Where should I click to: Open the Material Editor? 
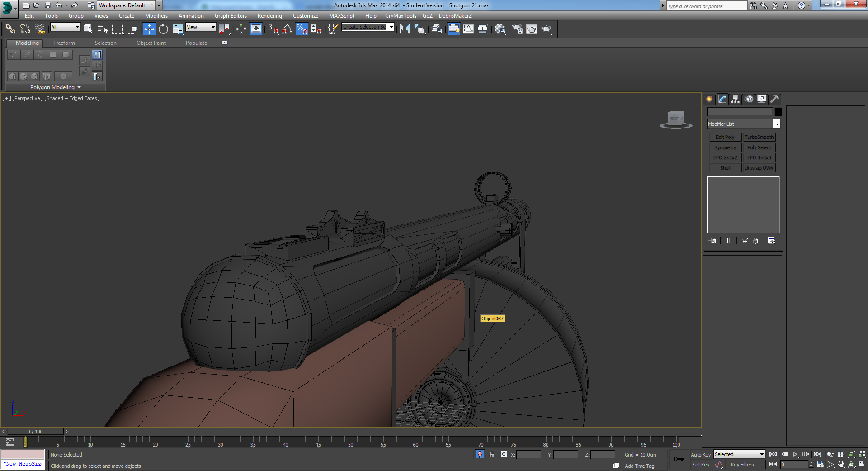click(500, 29)
